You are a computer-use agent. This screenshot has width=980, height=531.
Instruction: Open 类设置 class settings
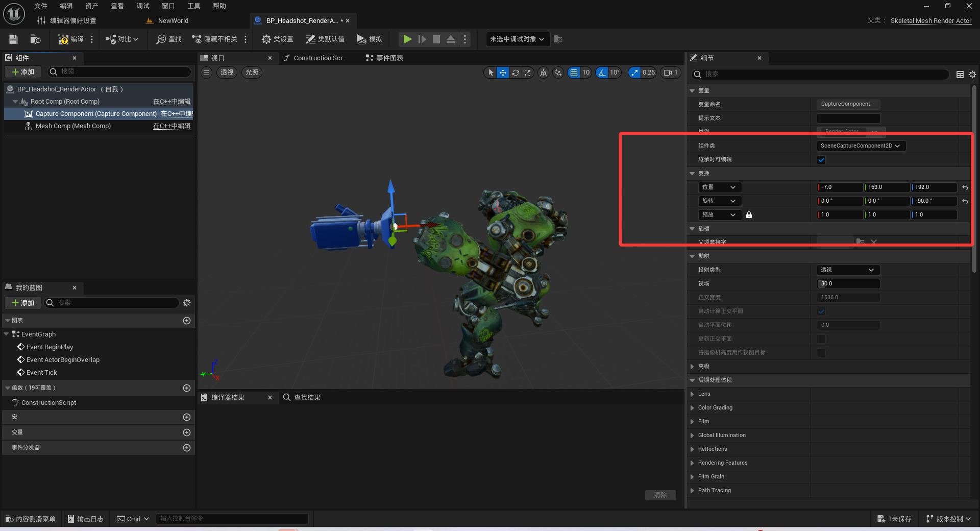pyautogui.click(x=278, y=39)
